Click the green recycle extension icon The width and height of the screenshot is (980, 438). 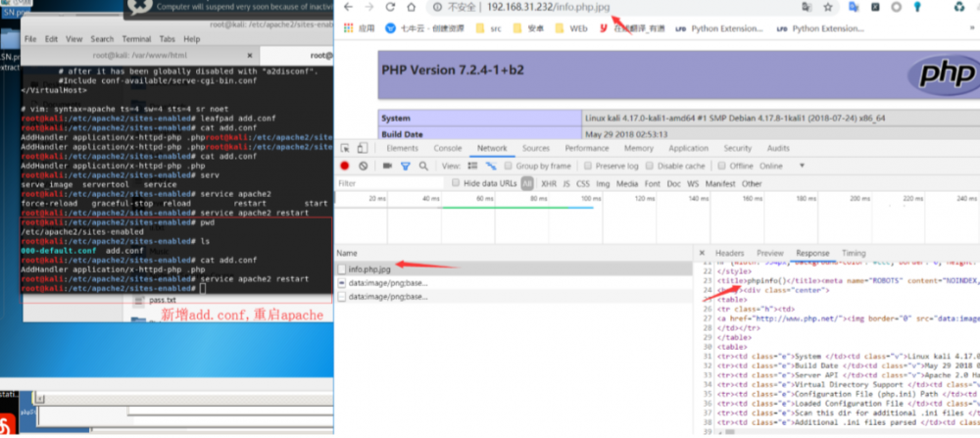point(959,7)
